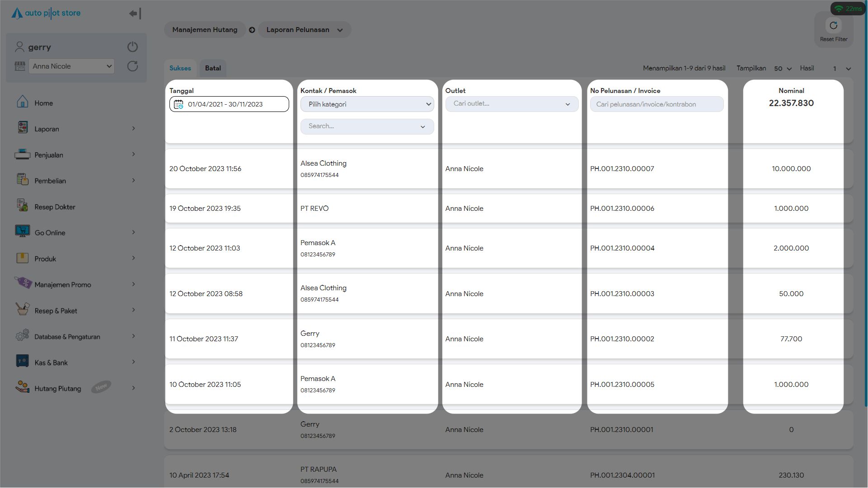Switch to the Batal tab
Viewport: 868px width, 488px height.
click(x=213, y=68)
